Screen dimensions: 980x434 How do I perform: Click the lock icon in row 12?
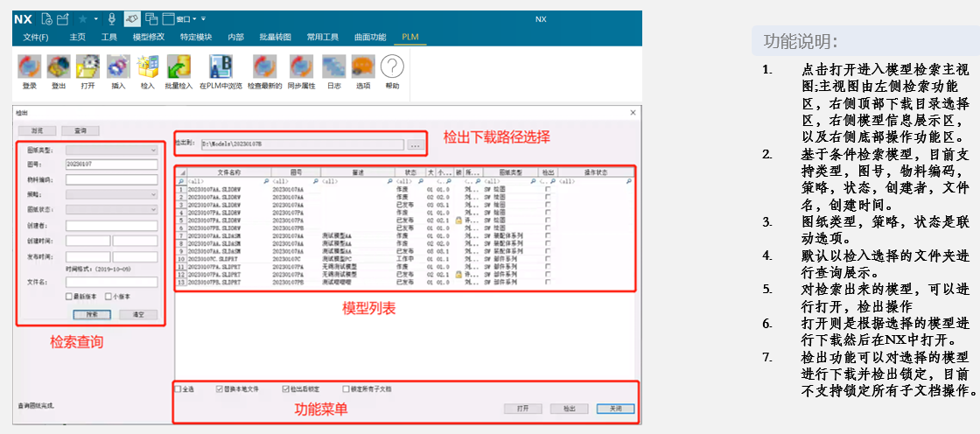click(x=458, y=275)
